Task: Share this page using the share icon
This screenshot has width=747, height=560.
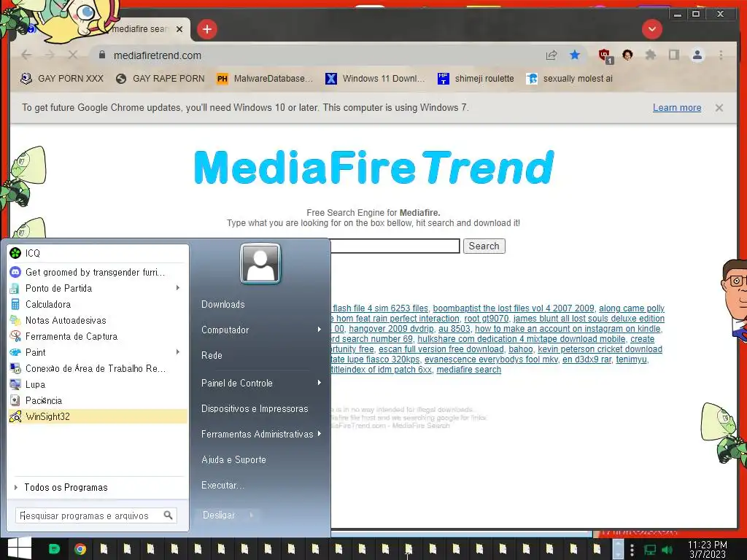Action: click(x=551, y=55)
